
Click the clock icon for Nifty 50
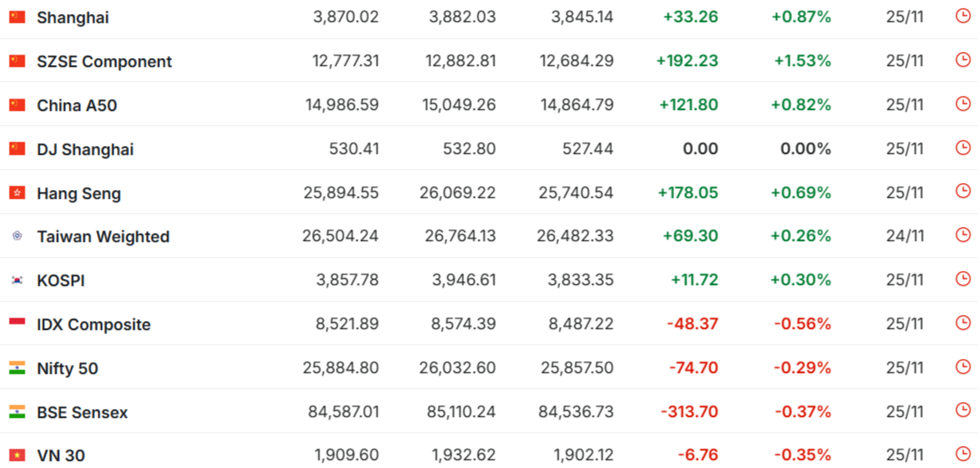tap(962, 367)
